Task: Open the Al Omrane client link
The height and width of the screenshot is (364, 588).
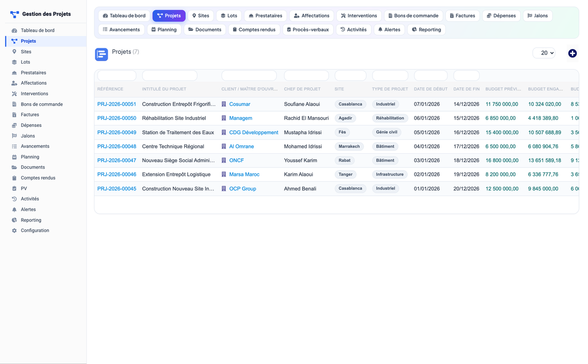Action: coord(242,146)
